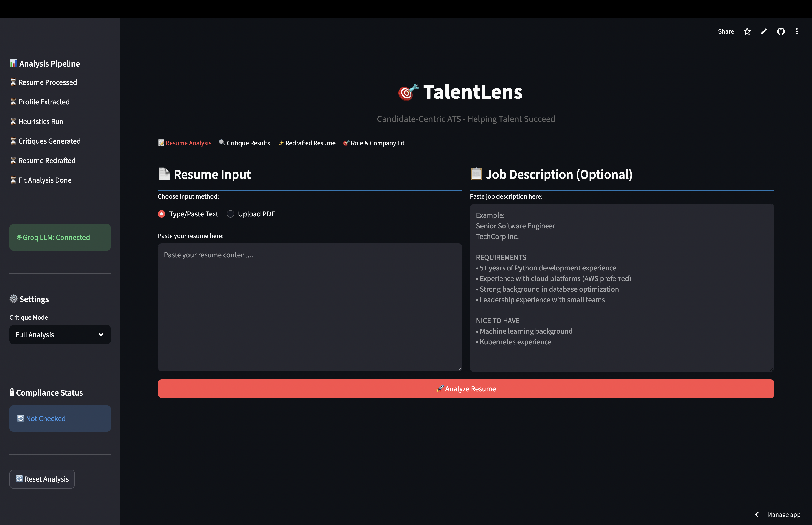Click the Share button
Screen dimensions: 812x525
click(x=726, y=31)
